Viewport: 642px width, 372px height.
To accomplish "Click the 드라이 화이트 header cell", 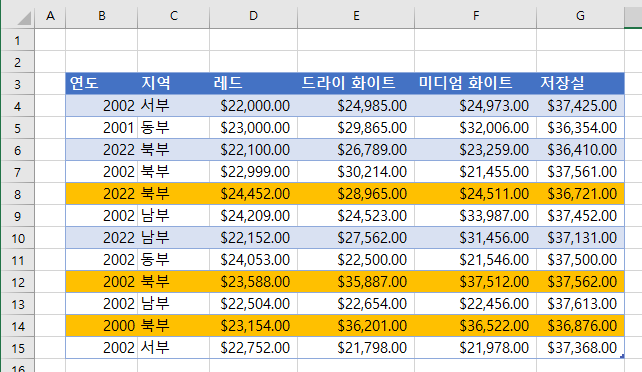I will click(x=356, y=83).
